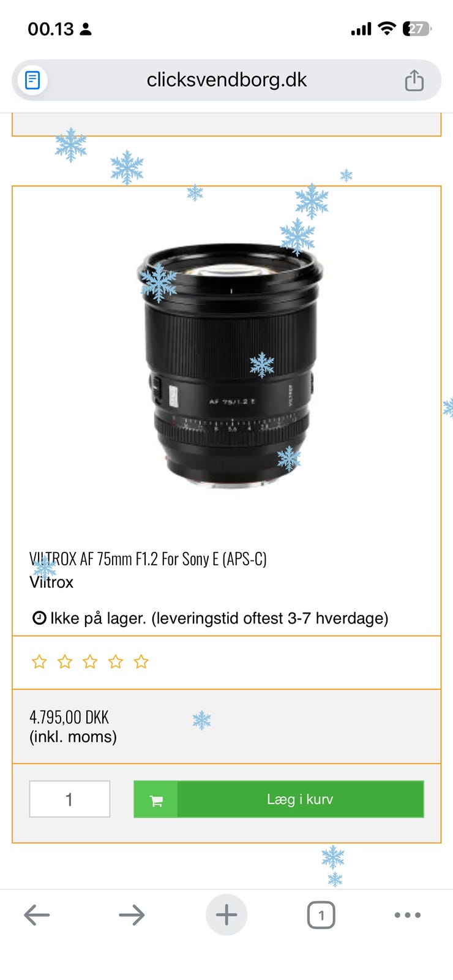Tap the battery indicator in status bar
453x980 pixels.
[x=417, y=29]
